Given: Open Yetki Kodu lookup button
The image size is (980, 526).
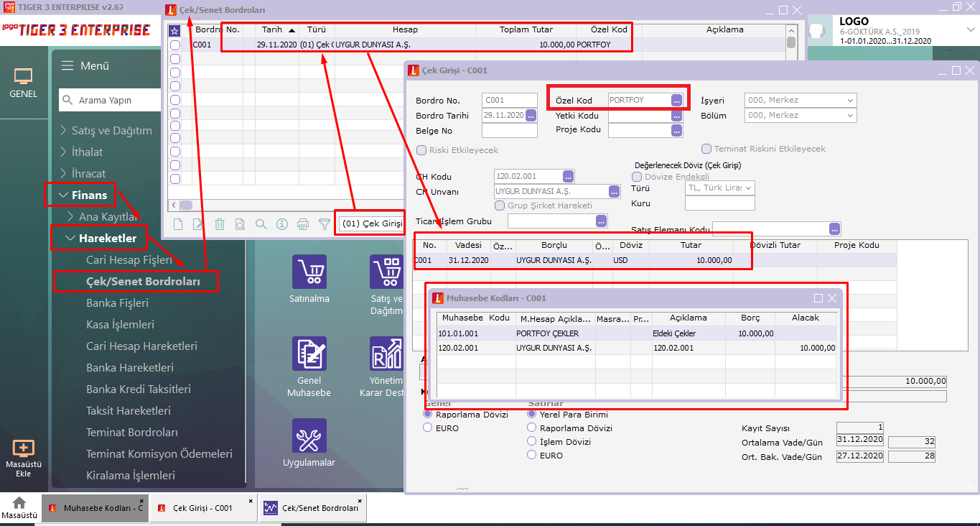Looking at the screenshot, I should click(x=676, y=116).
